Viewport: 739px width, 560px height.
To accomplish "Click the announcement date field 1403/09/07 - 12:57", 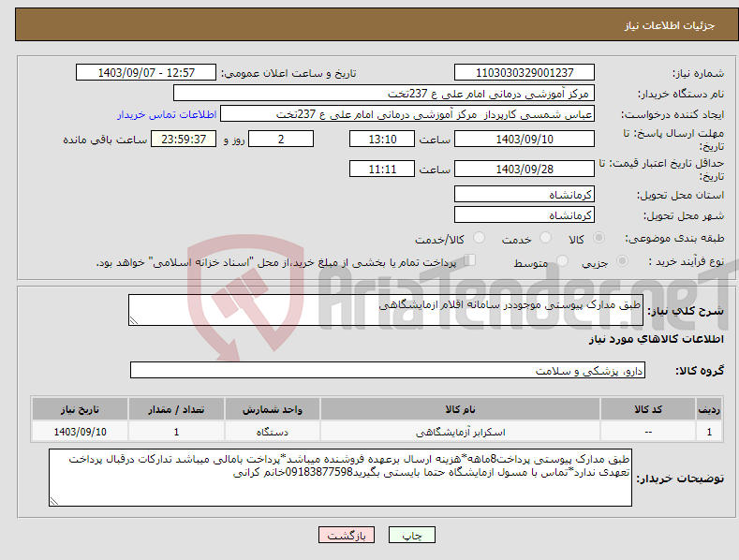I will point(146,73).
